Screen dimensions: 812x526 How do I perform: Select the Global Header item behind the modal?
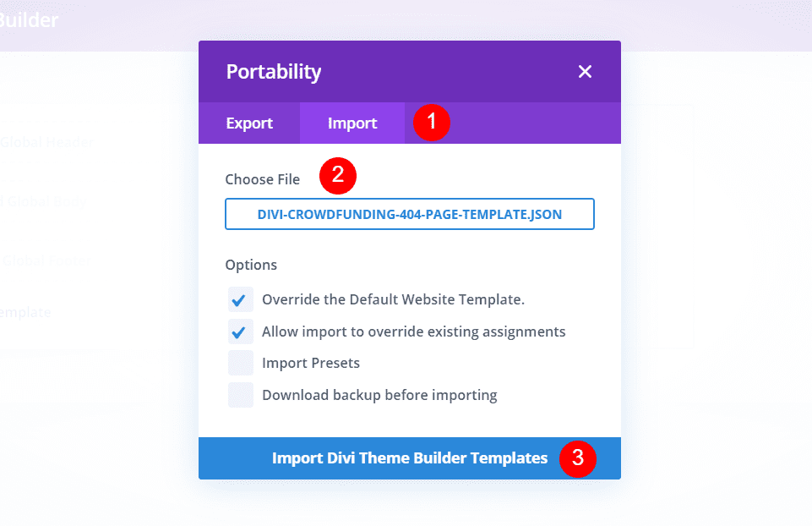[46, 142]
